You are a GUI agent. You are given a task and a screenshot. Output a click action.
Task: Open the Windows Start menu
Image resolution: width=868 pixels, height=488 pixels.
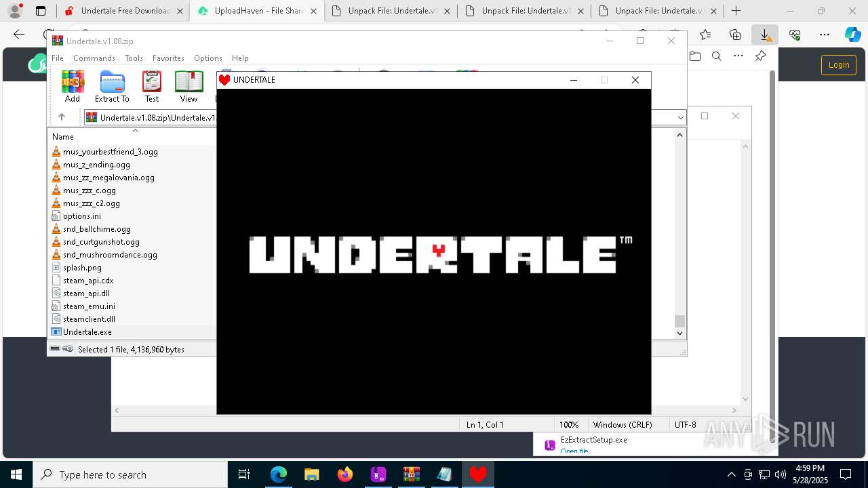pyautogui.click(x=16, y=474)
